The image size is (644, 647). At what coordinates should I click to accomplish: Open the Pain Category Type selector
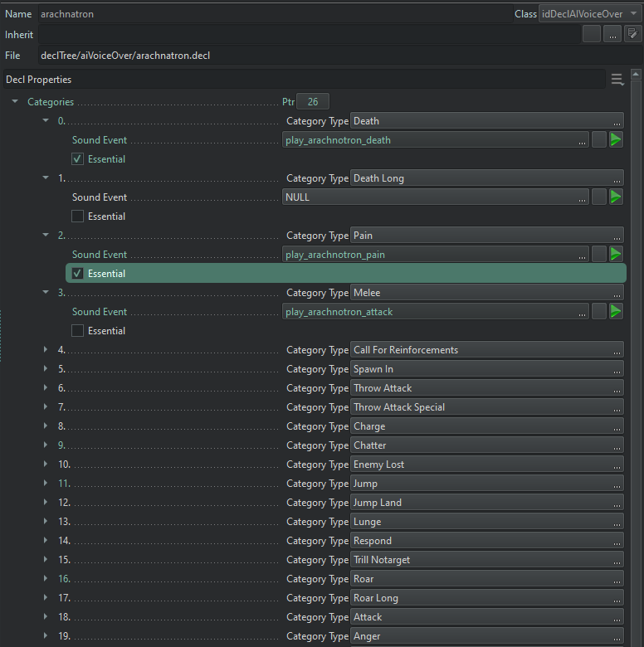[486, 236]
